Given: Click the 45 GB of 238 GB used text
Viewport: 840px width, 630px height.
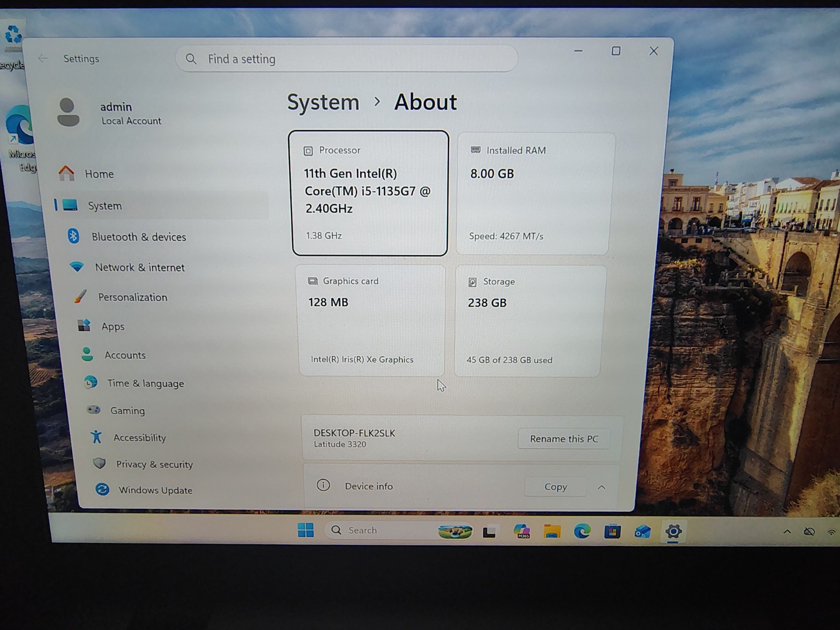Looking at the screenshot, I should tap(509, 360).
